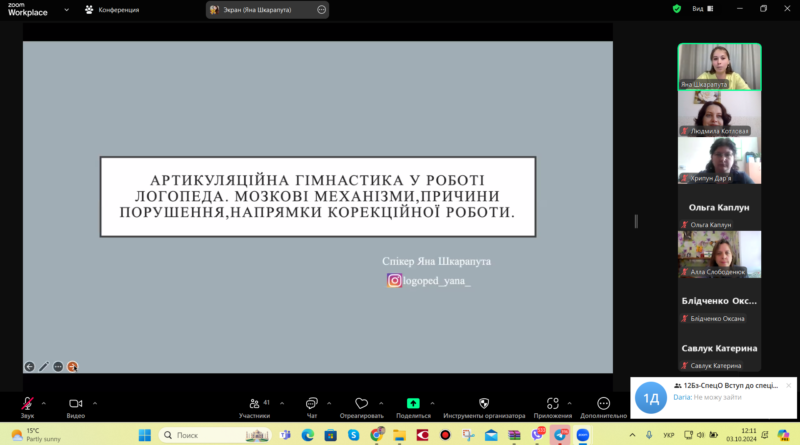Open Инструменты организатора shield icon

[x=484, y=404]
